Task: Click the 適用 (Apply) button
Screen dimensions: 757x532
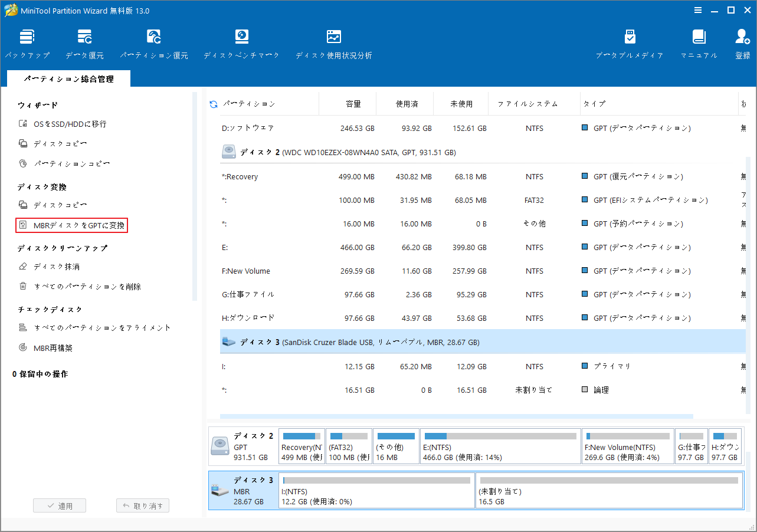Action: [x=59, y=505]
